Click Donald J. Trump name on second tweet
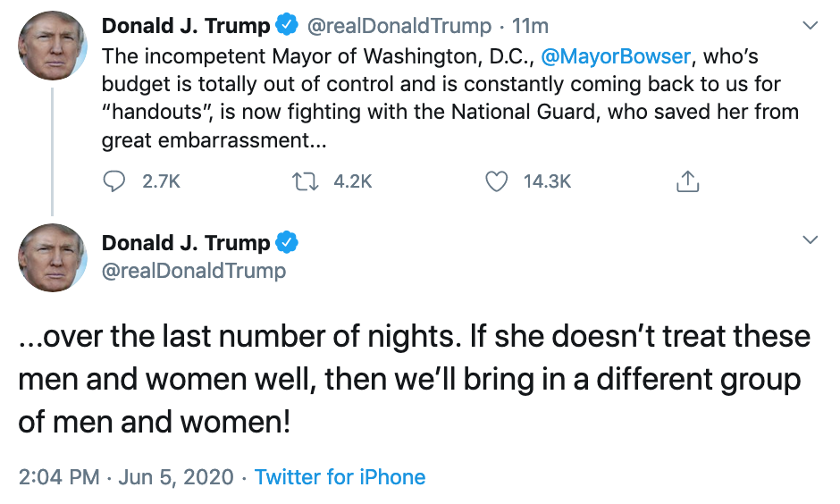The image size is (840, 504). point(186,243)
